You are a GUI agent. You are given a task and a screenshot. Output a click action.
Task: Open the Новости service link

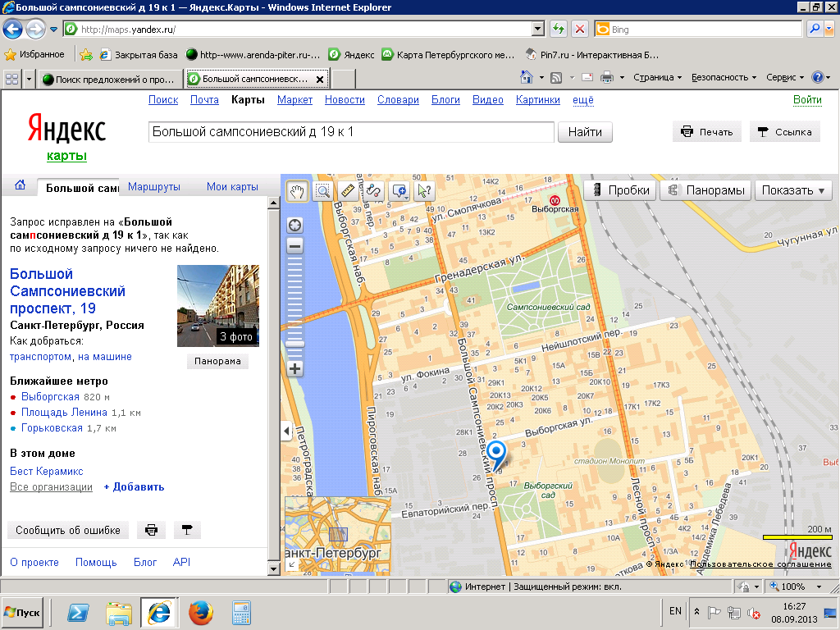[x=345, y=99]
